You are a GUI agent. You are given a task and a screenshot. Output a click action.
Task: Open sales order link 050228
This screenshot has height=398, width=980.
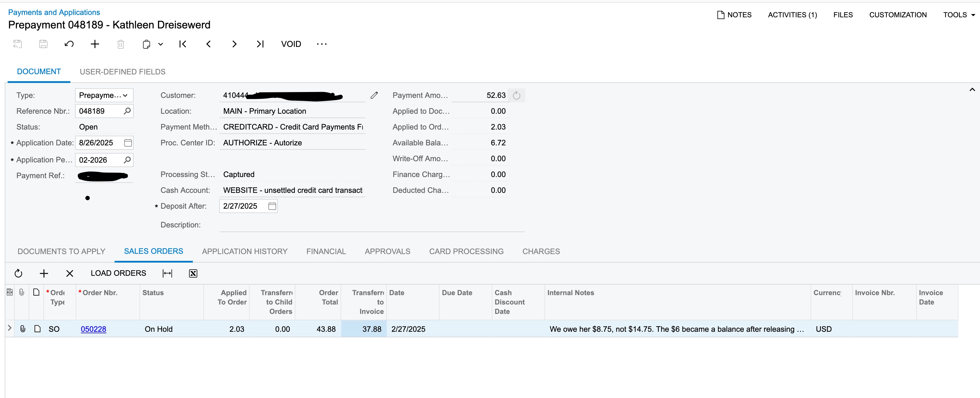click(x=93, y=329)
